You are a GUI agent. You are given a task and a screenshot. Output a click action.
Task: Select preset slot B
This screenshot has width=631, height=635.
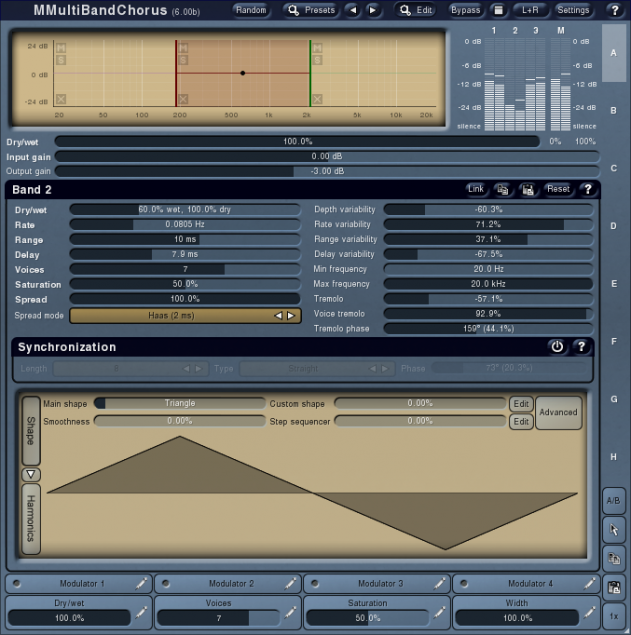point(614,111)
